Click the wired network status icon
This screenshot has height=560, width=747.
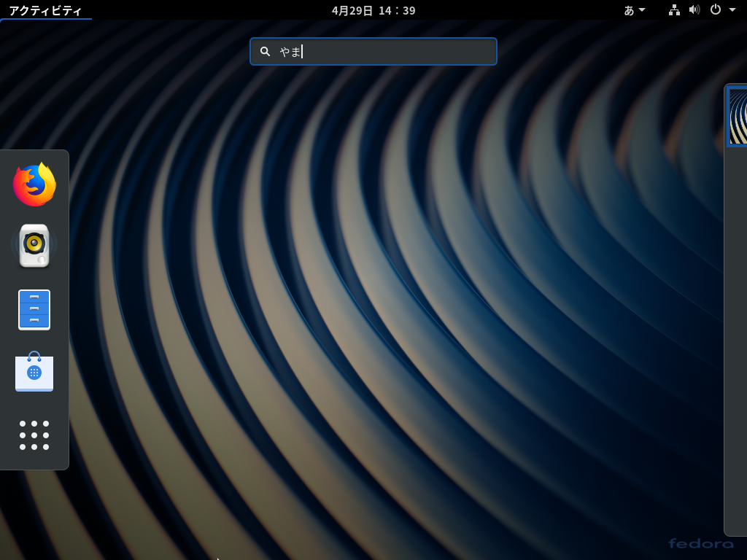(x=674, y=10)
